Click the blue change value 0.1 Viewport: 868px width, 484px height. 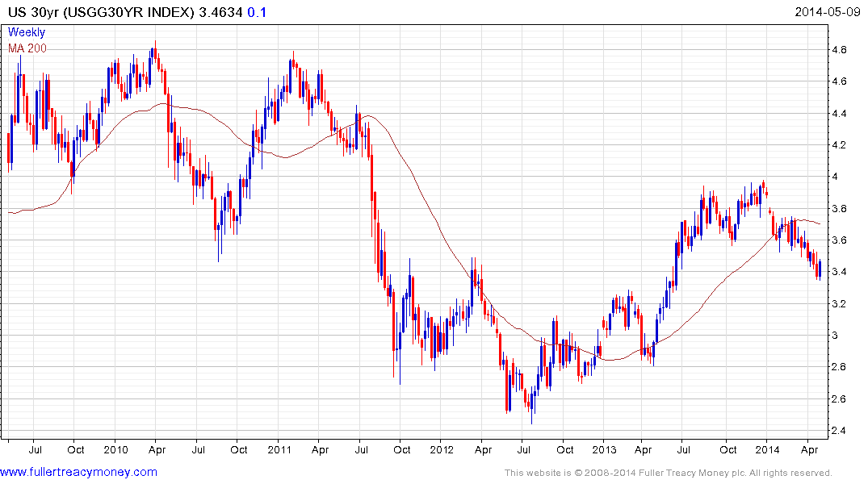point(257,12)
